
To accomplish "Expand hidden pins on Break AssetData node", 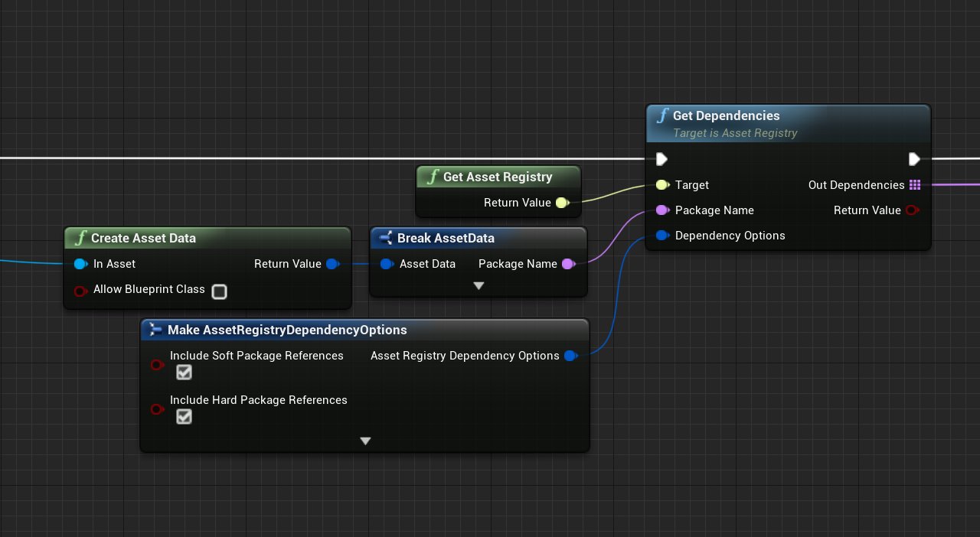I will 479,285.
